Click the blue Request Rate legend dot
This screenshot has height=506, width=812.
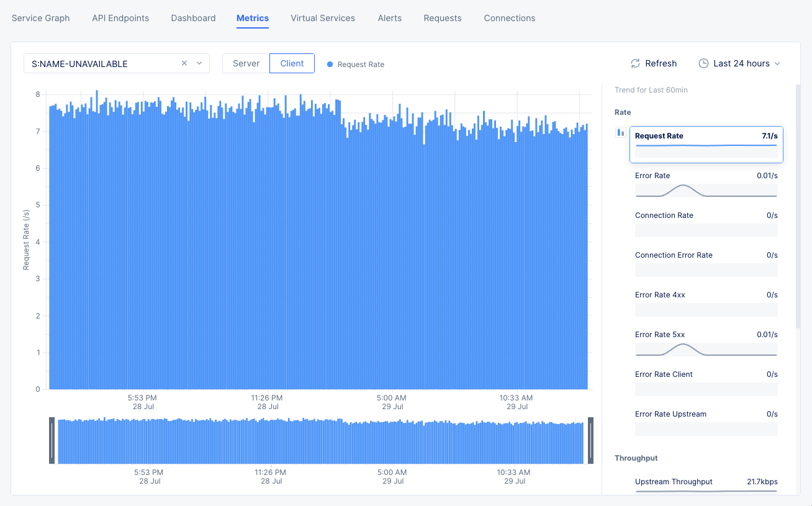click(330, 65)
